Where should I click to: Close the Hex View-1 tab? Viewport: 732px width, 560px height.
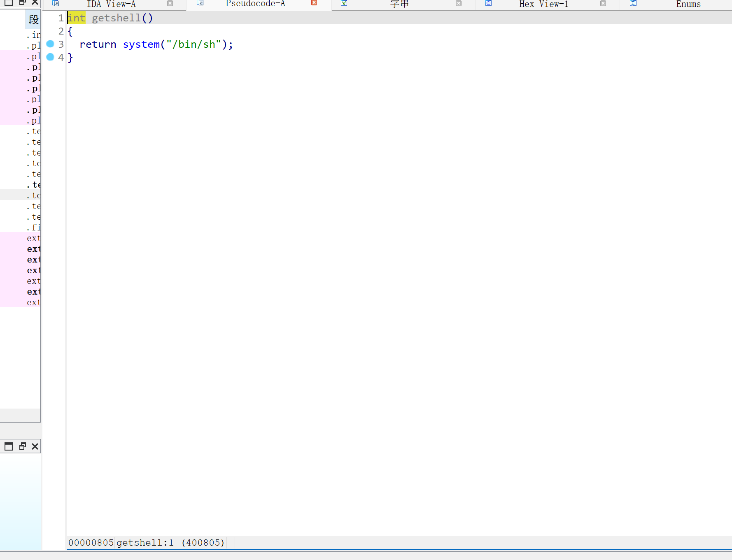pos(603,3)
